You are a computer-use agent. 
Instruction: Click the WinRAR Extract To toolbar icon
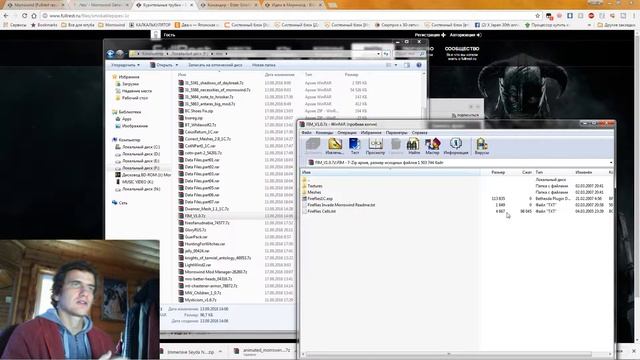click(334, 146)
